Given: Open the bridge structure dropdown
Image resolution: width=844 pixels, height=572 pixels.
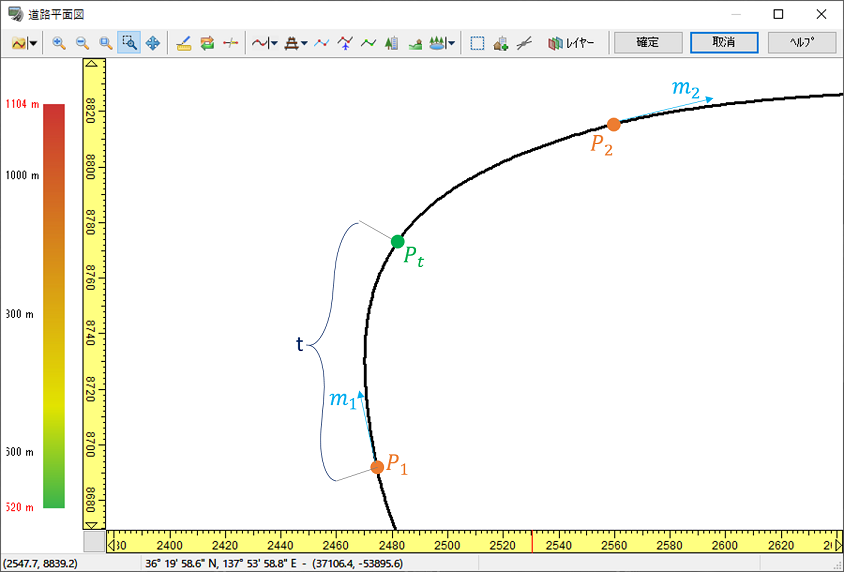Looking at the screenshot, I should pos(304,43).
